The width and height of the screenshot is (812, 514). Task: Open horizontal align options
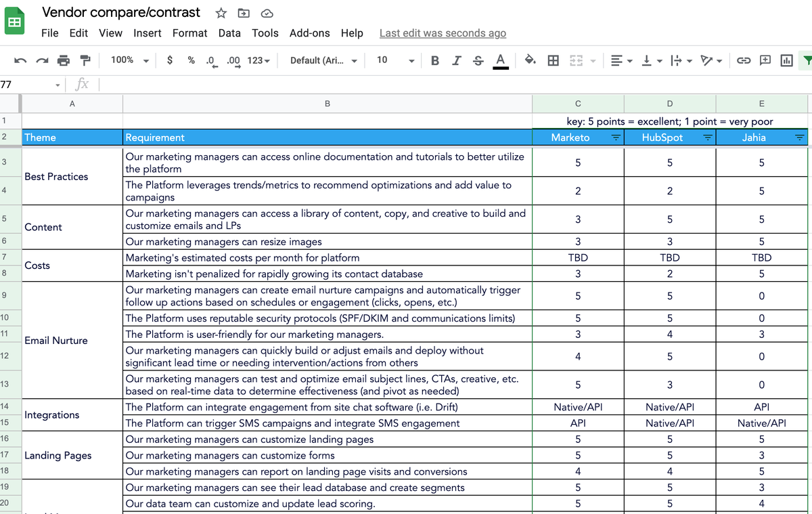pos(620,60)
